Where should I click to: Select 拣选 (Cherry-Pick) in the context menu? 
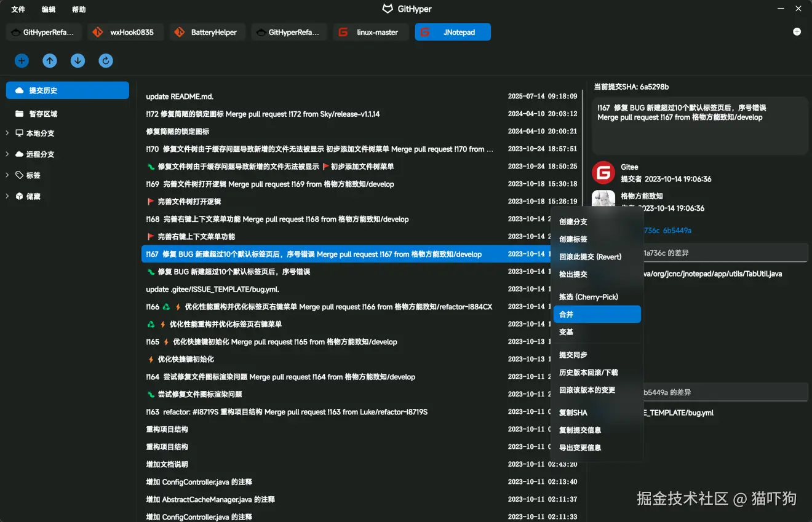point(589,296)
